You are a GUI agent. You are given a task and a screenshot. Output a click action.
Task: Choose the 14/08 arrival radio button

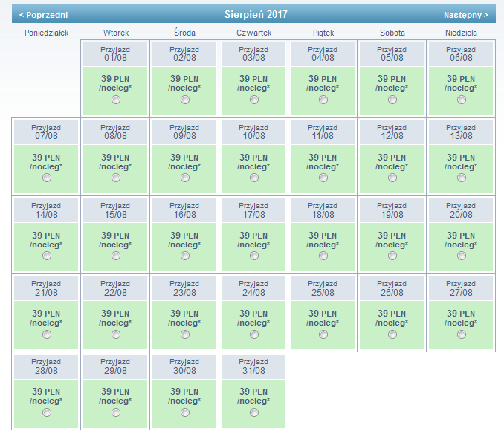click(x=47, y=256)
